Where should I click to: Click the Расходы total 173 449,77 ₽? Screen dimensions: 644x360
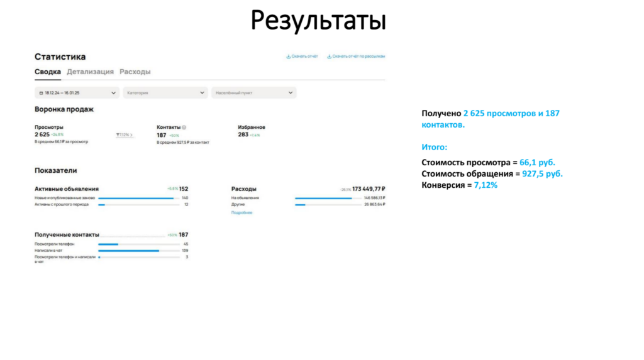pos(369,189)
